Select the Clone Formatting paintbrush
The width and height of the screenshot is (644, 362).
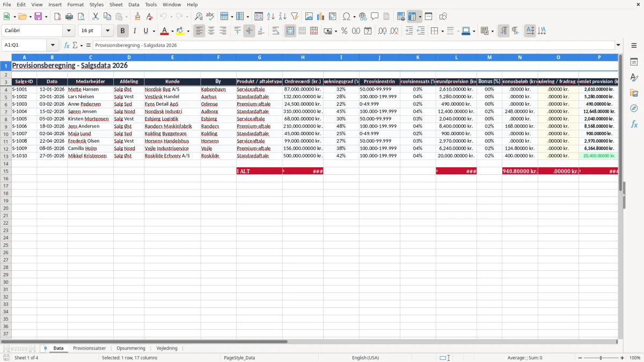(137, 17)
